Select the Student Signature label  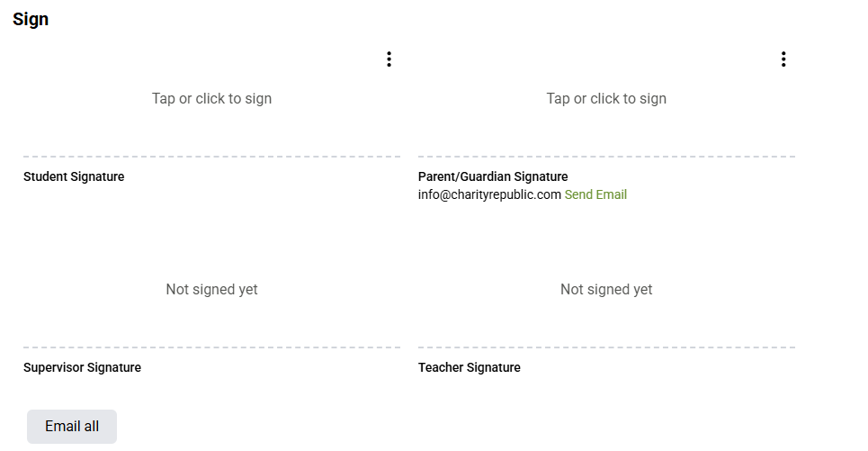74,176
